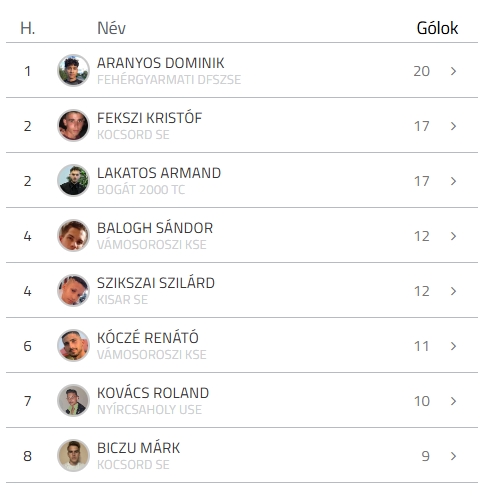Click the NYÍRCSAHOLY USE team label

pos(149,410)
